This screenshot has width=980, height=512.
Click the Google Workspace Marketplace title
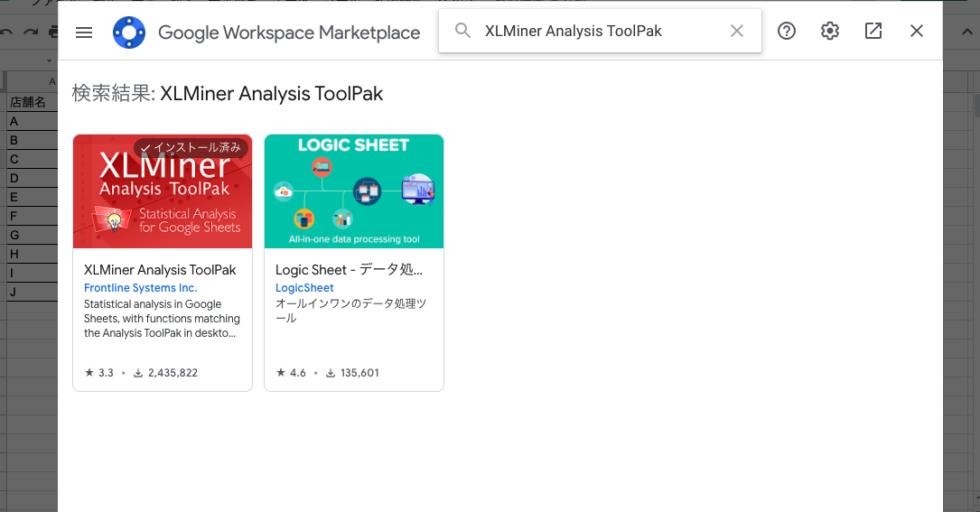(289, 33)
